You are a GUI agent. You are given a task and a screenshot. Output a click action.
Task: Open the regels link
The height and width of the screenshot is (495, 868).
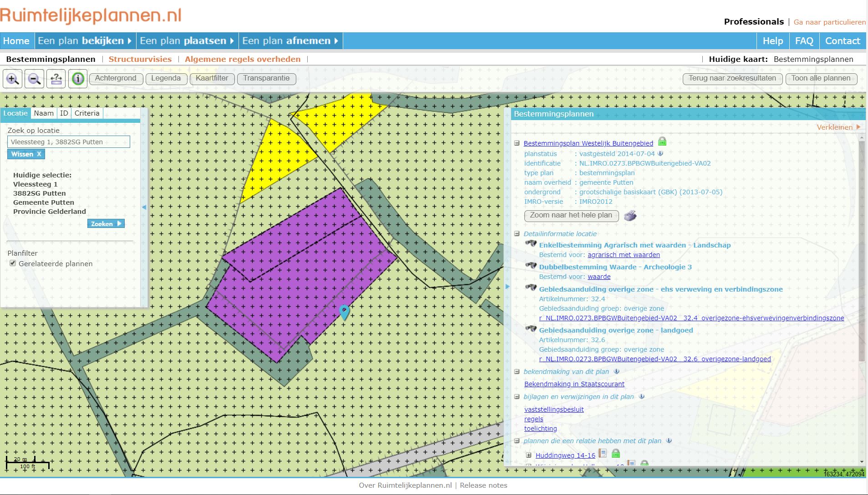click(533, 419)
